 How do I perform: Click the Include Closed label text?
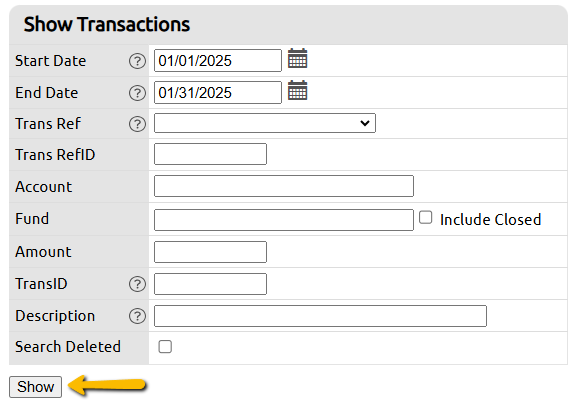click(490, 220)
